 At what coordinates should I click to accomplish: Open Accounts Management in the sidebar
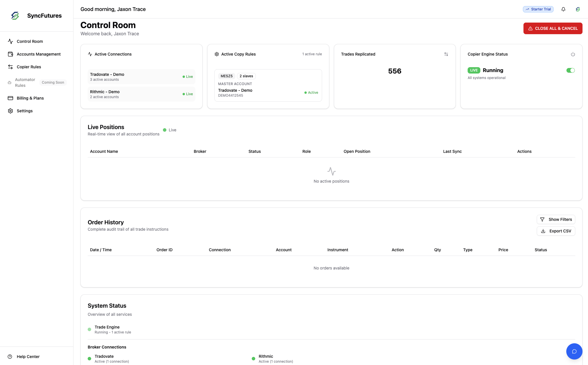click(38, 54)
